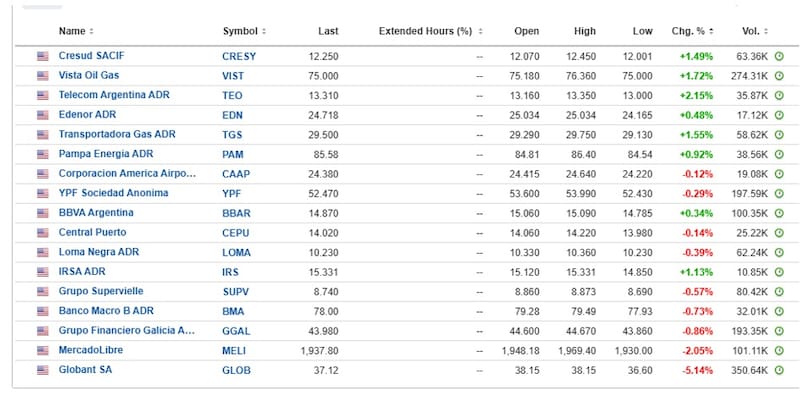This screenshot has width=800, height=401.
Task: Open the Transportadora Gas ADR link
Action: tap(117, 134)
